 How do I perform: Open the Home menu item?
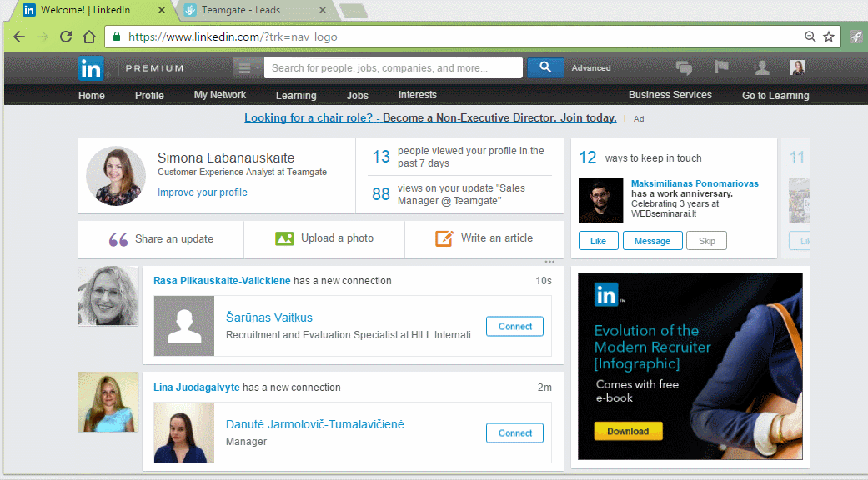click(x=92, y=95)
